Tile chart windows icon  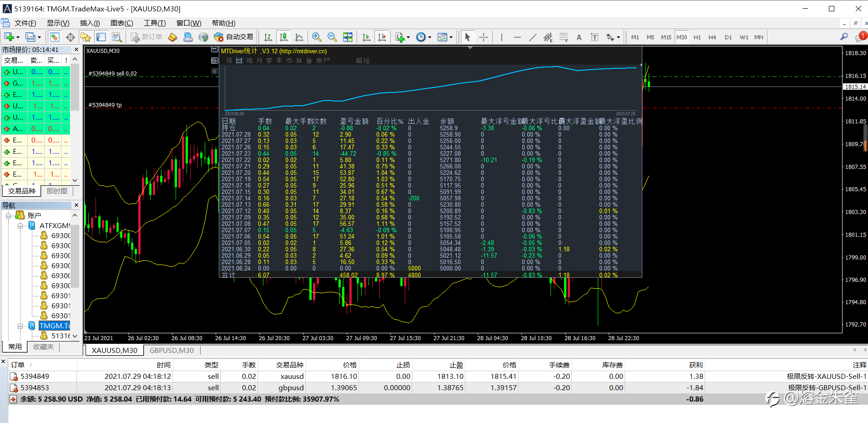348,37
